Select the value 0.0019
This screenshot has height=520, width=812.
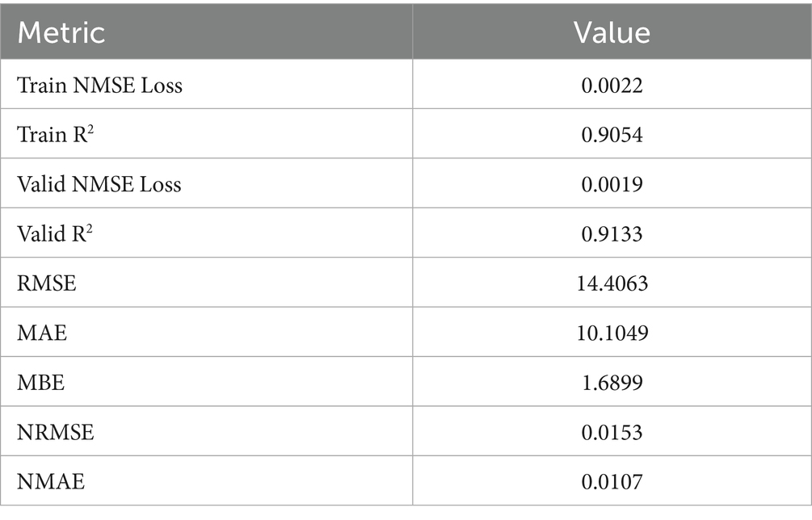point(612,184)
